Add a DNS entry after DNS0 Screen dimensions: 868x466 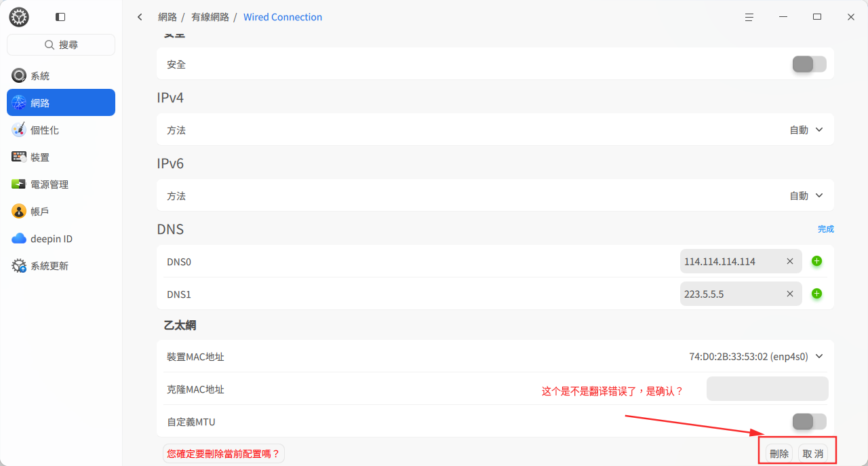pos(817,261)
